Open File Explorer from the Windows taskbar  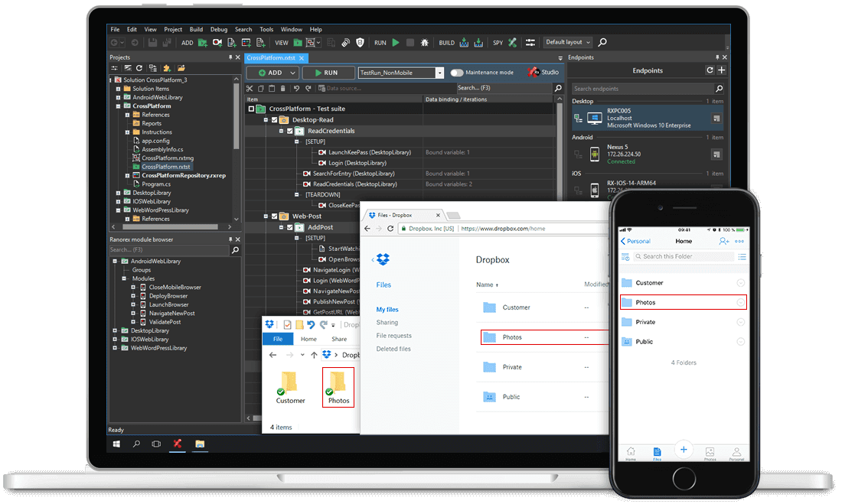click(200, 444)
